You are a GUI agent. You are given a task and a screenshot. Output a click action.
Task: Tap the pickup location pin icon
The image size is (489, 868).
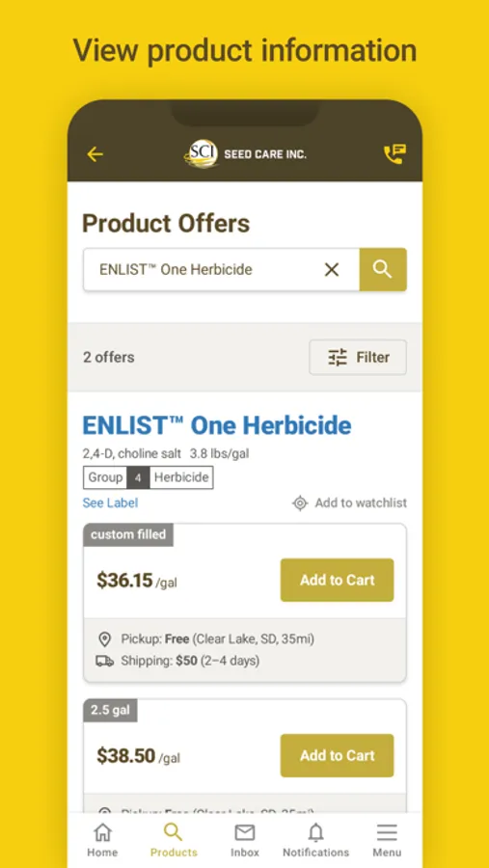(105, 640)
